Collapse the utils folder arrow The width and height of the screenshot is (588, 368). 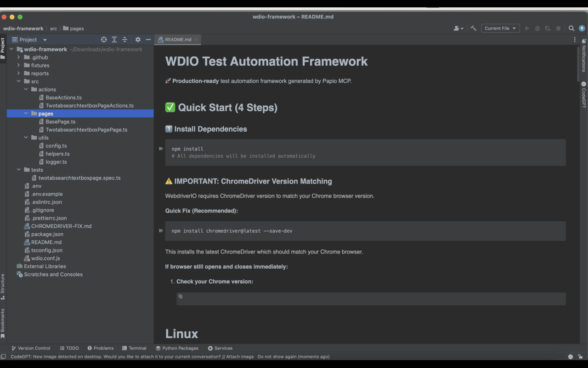click(x=26, y=138)
